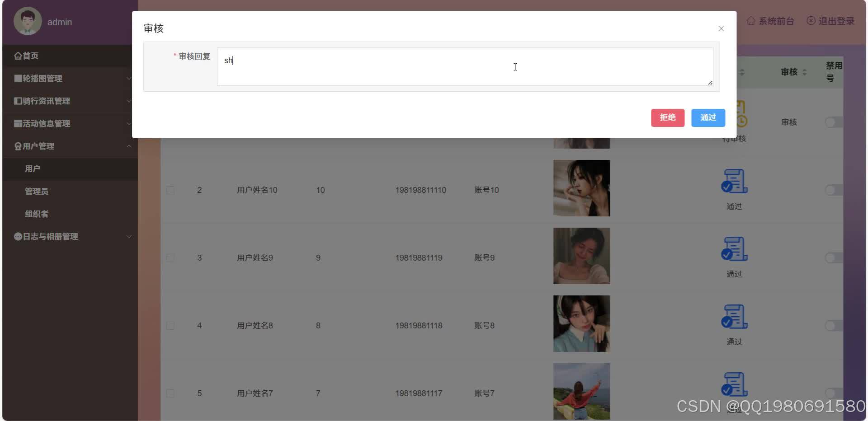Click the 通过 approval scroll icon for 用户姓名10
Screen dimensions: 868x421
(x=733, y=181)
